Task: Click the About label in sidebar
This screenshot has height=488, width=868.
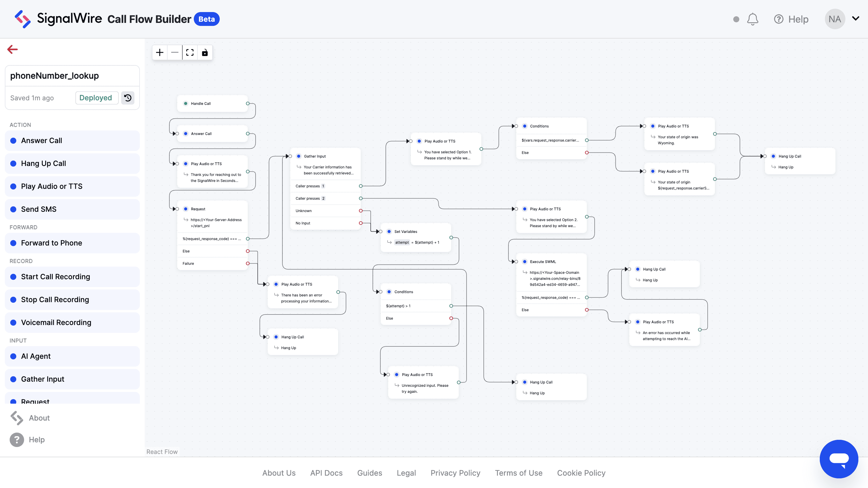Action: tap(39, 418)
